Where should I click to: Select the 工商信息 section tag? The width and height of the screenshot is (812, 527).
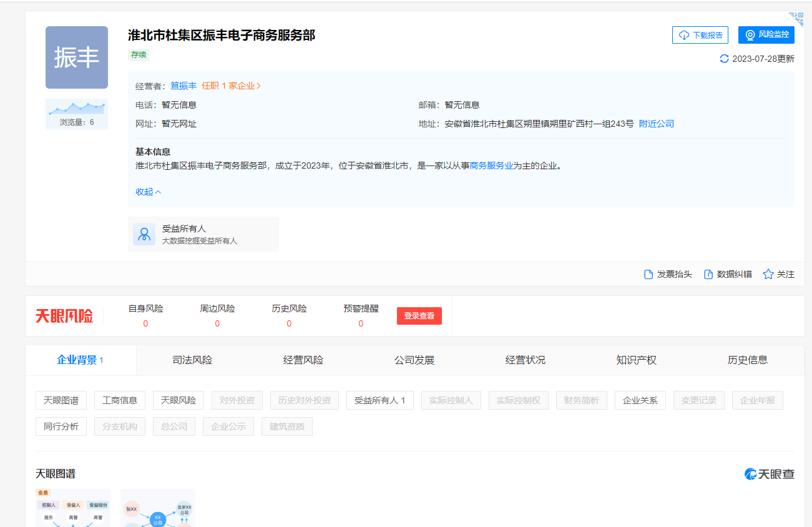(x=120, y=400)
